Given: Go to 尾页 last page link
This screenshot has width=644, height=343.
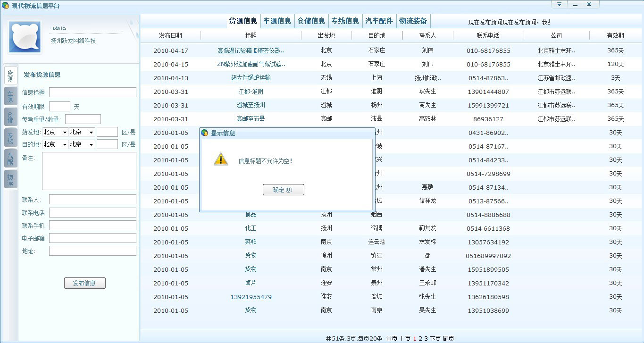Looking at the screenshot, I should coord(449,339).
